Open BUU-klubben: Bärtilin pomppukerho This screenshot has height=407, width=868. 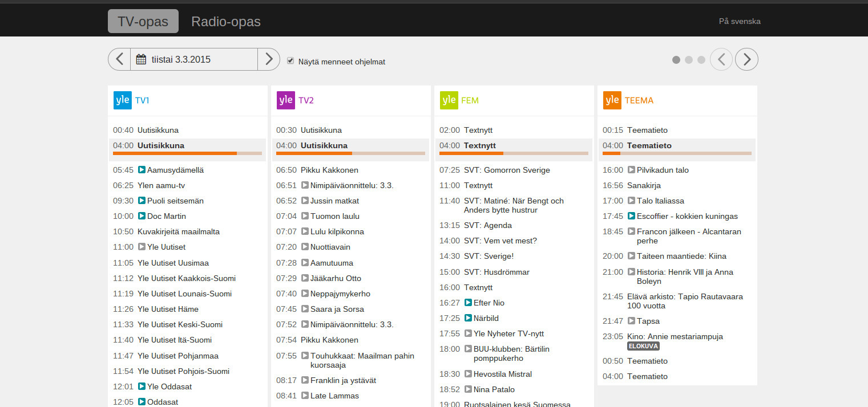(x=511, y=353)
